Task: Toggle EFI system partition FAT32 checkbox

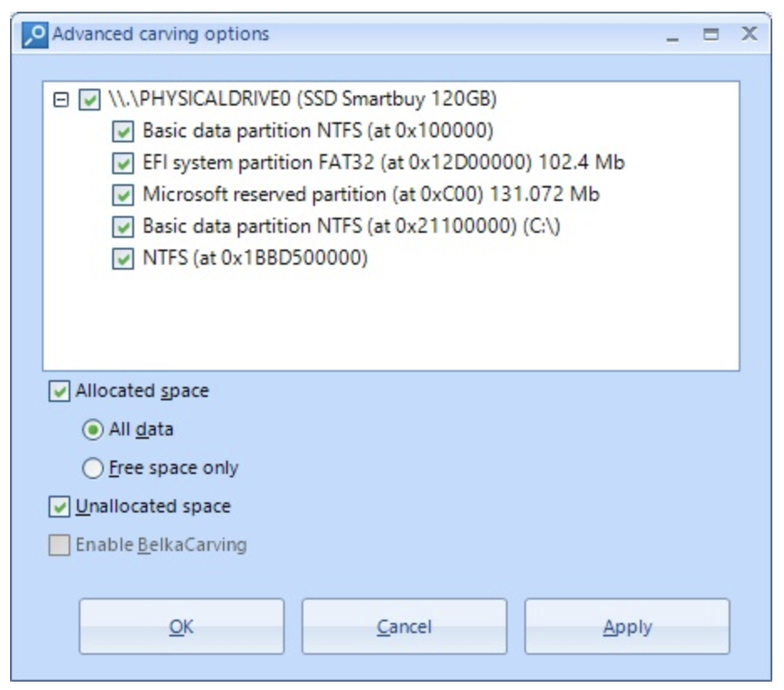Action: pyautogui.click(x=123, y=163)
